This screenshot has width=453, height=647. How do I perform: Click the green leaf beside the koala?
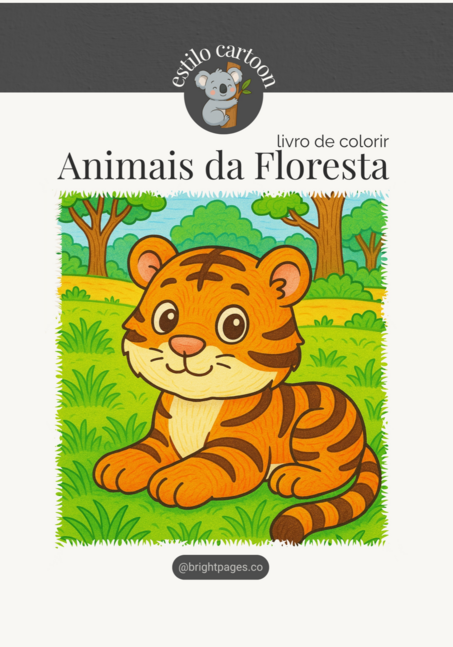[x=246, y=87]
